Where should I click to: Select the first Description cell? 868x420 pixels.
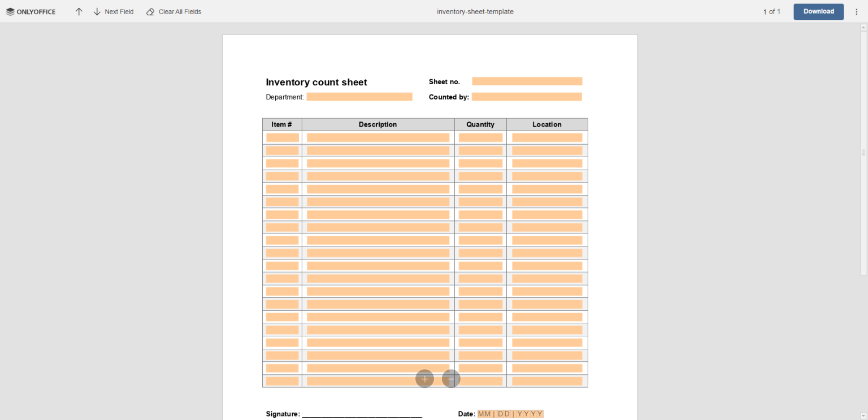[377, 137]
